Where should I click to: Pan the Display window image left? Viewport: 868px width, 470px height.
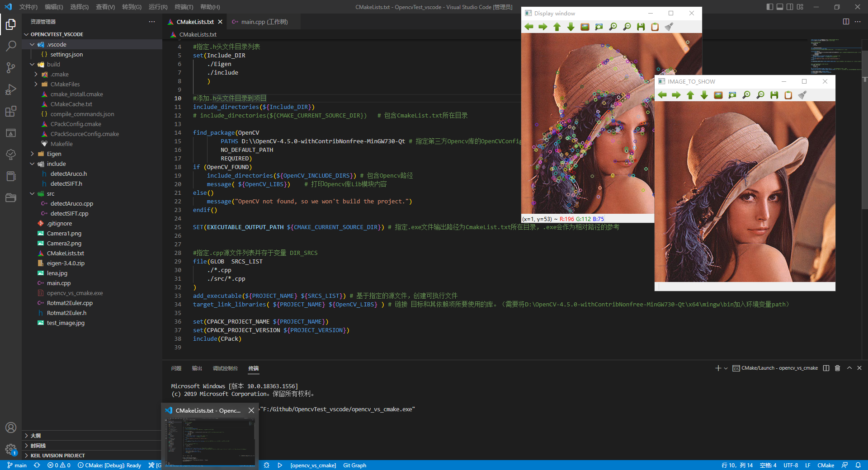[x=529, y=27]
